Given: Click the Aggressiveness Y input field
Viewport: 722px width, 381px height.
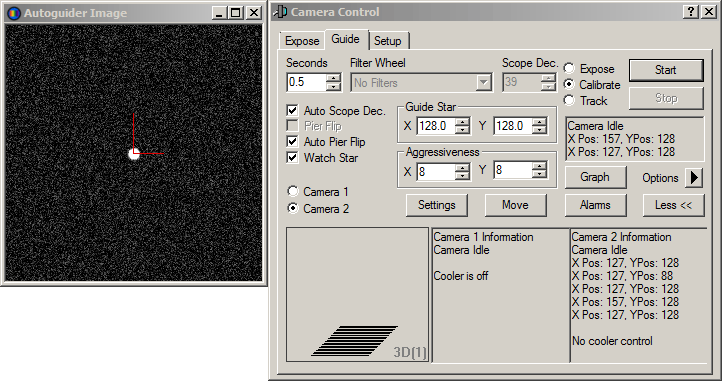Looking at the screenshot, I should click(512, 170).
